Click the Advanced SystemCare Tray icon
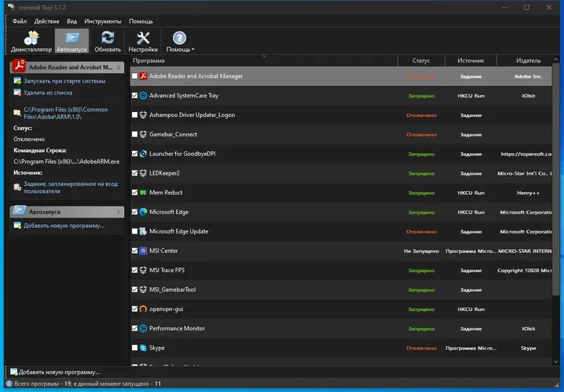 [x=143, y=95]
